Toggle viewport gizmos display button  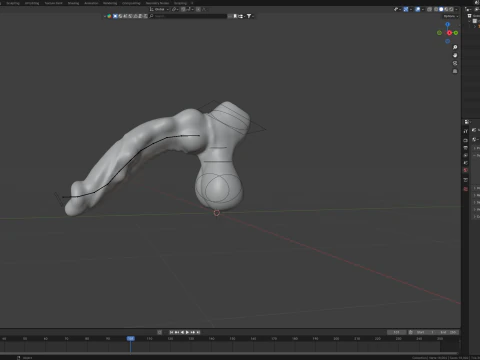406,9
